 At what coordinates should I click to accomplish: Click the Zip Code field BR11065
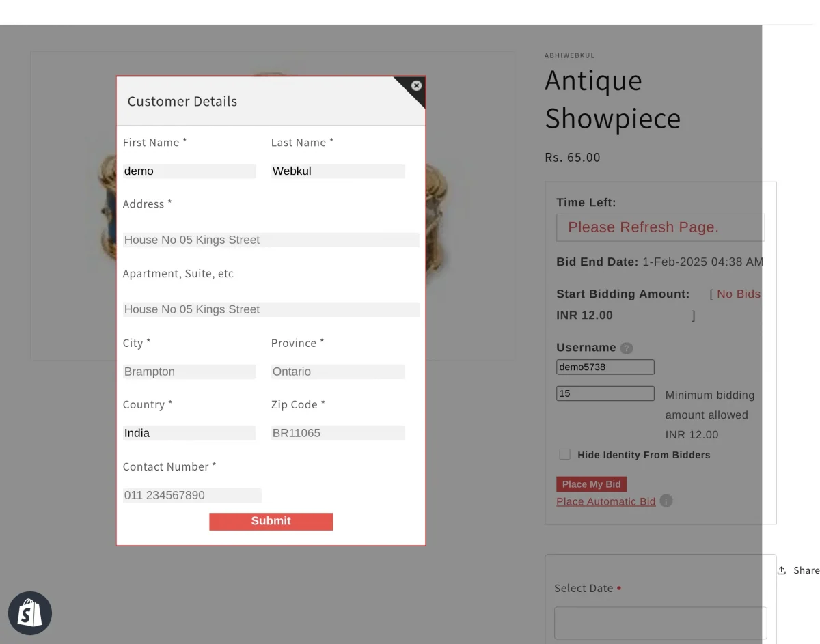coord(338,433)
